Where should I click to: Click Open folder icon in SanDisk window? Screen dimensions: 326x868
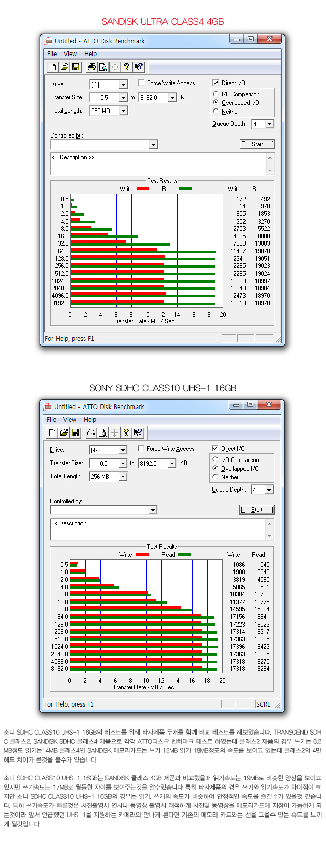[x=64, y=67]
